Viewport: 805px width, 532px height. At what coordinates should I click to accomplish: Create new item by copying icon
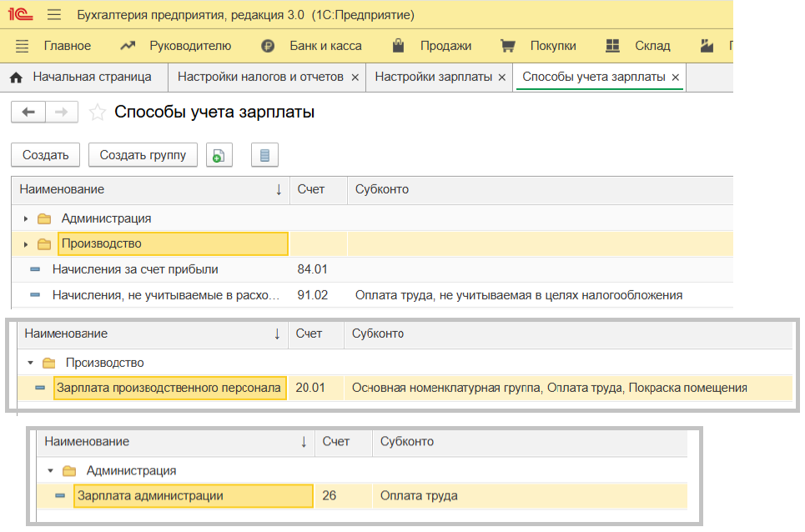coord(219,155)
